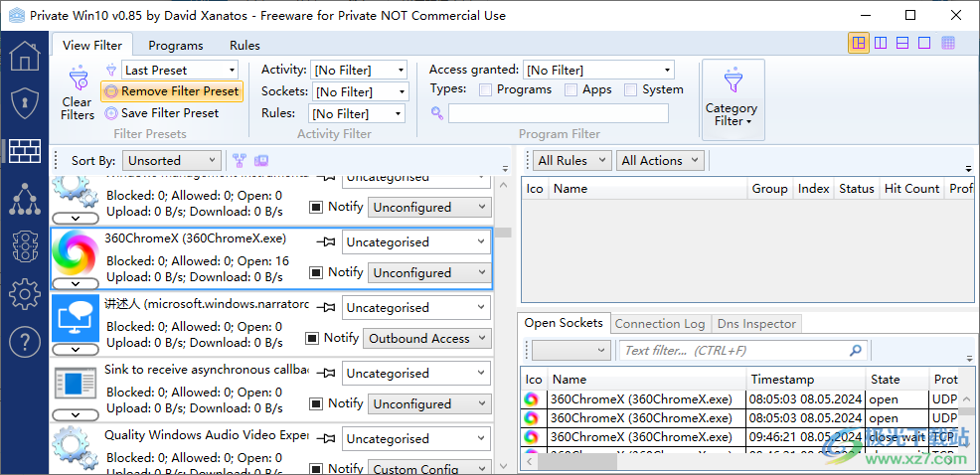The image size is (980, 475).
Task: Click the shield privacy sidebar icon
Action: 24,102
